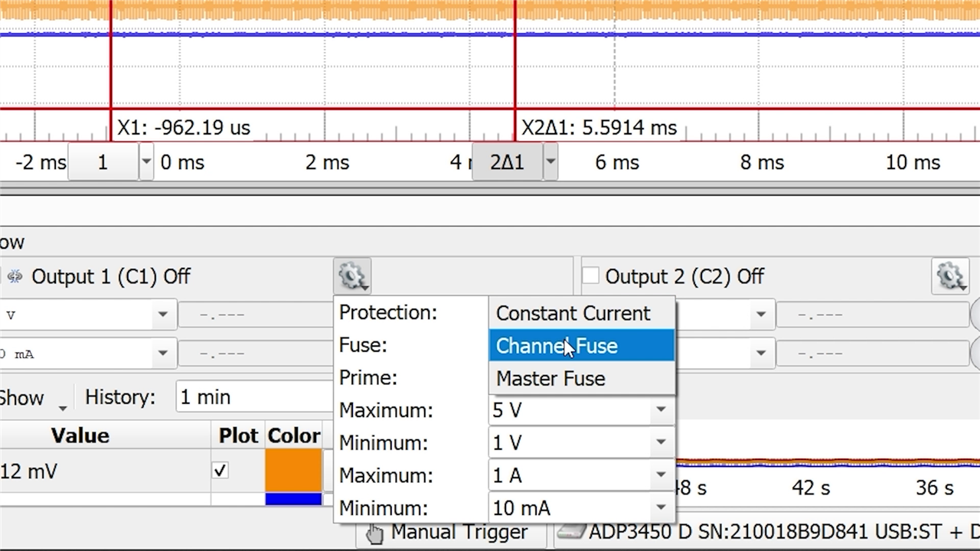This screenshot has width=980, height=551.
Task: Click the 12 mV value cell
Action: pos(105,471)
